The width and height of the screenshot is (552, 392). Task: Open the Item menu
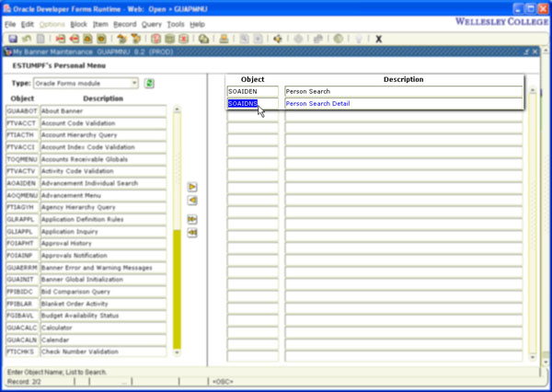pos(100,24)
